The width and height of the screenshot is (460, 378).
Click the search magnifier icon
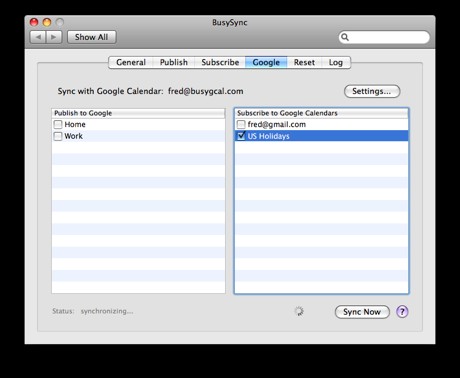pyautogui.click(x=345, y=37)
